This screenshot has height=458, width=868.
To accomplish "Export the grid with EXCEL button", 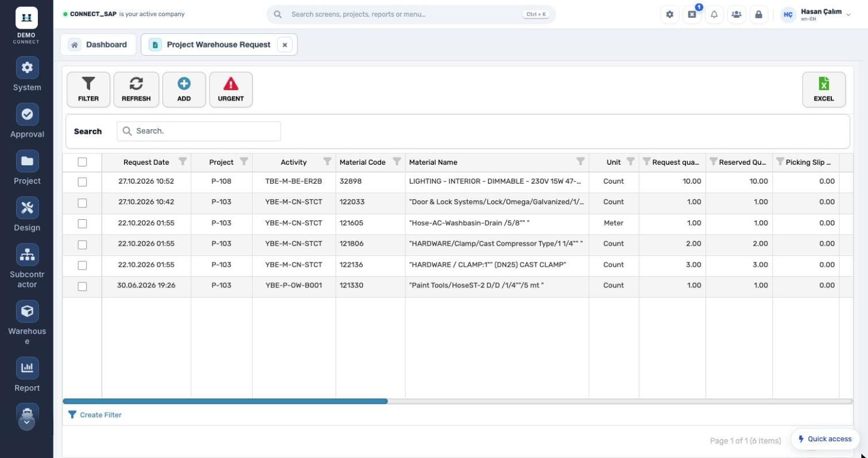I will coord(824,90).
